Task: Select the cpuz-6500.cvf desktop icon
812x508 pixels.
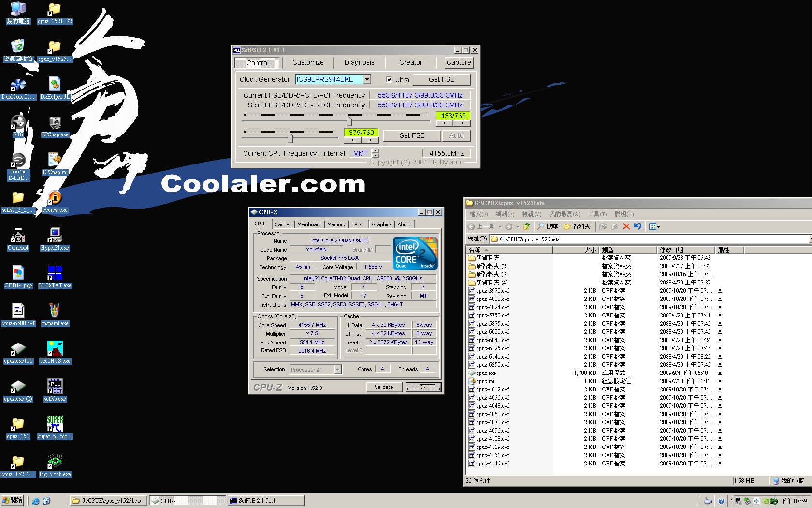Action: (18, 314)
